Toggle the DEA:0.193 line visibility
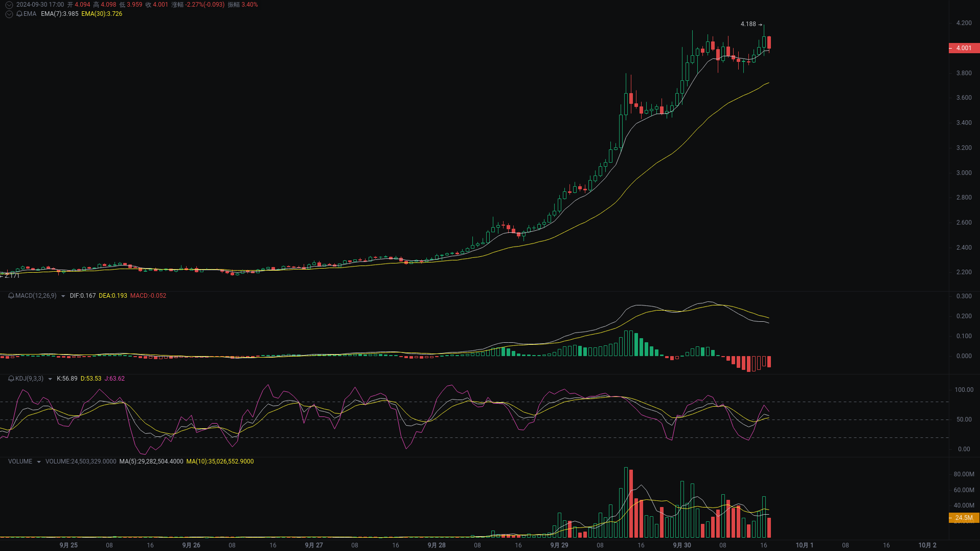Screen dimensions: 980x551 (x=113, y=296)
